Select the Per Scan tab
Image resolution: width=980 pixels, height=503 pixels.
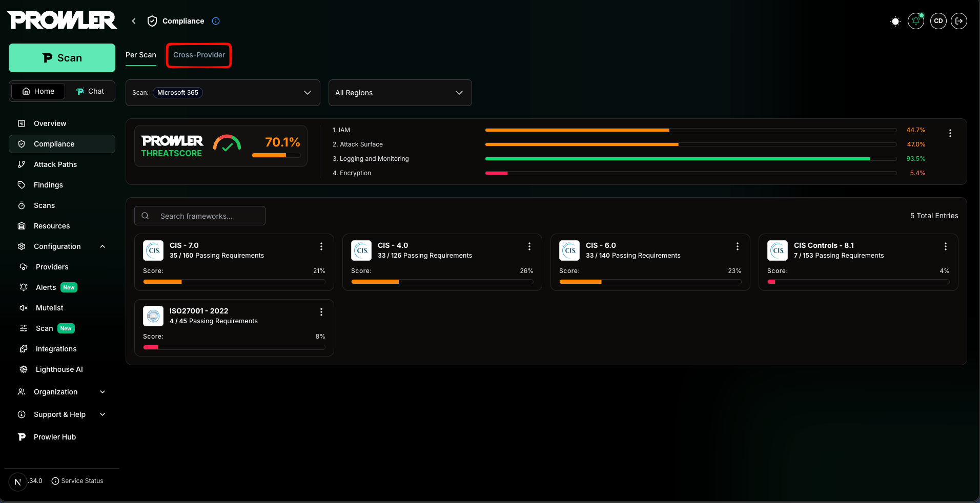pos(141,55)
